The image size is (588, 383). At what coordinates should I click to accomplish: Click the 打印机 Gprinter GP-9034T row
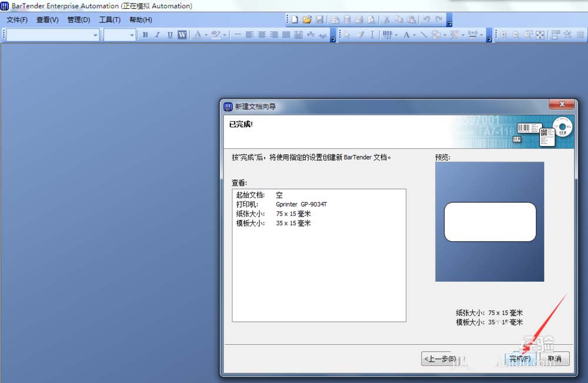point(282,204)
